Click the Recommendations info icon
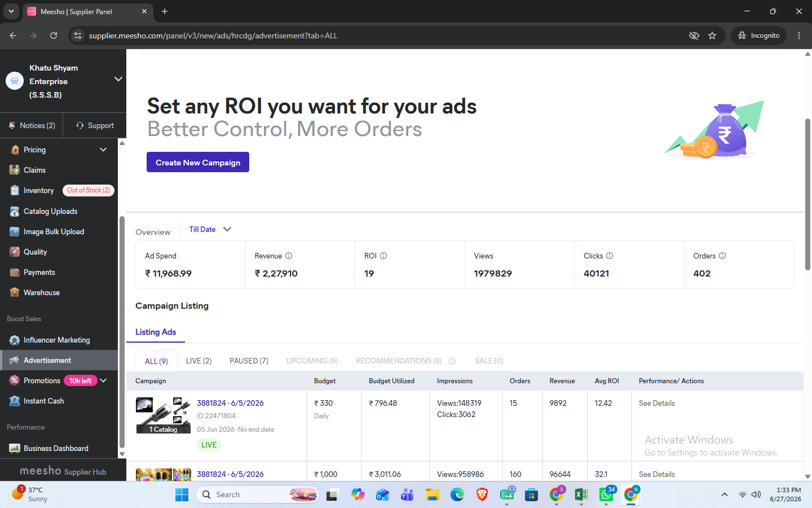 (x=452, y=361)
